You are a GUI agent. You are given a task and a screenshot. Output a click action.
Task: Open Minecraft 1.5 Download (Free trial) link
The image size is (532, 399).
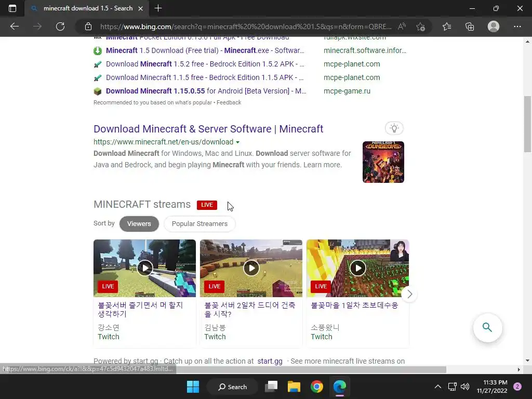pyautogui.click(x=205, y=50)
